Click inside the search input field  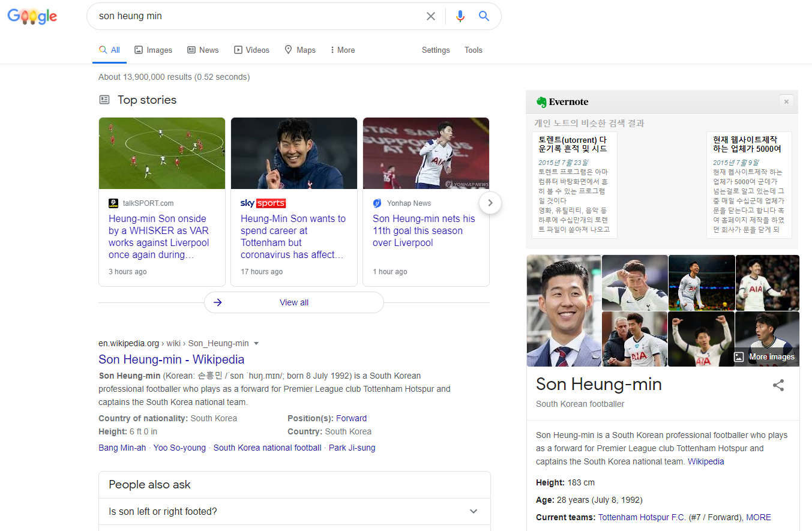pyautogui.click(x=258, y=16)
